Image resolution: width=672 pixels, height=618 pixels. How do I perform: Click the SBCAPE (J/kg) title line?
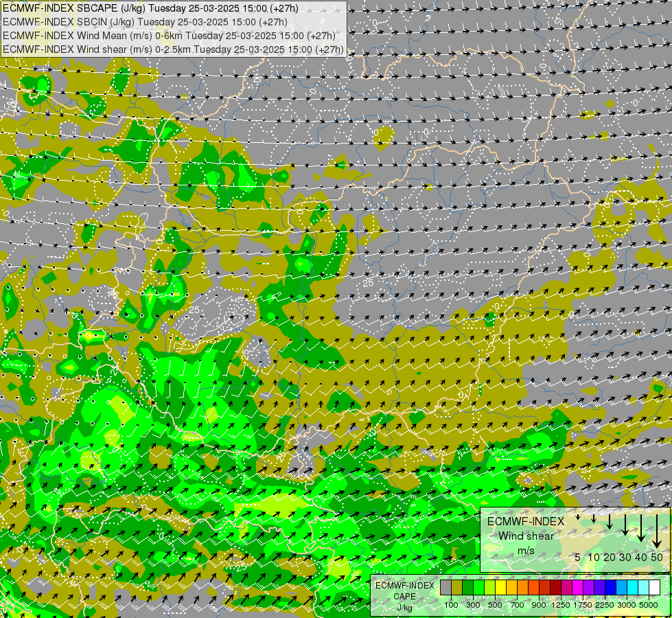click(x=150, y=8)
